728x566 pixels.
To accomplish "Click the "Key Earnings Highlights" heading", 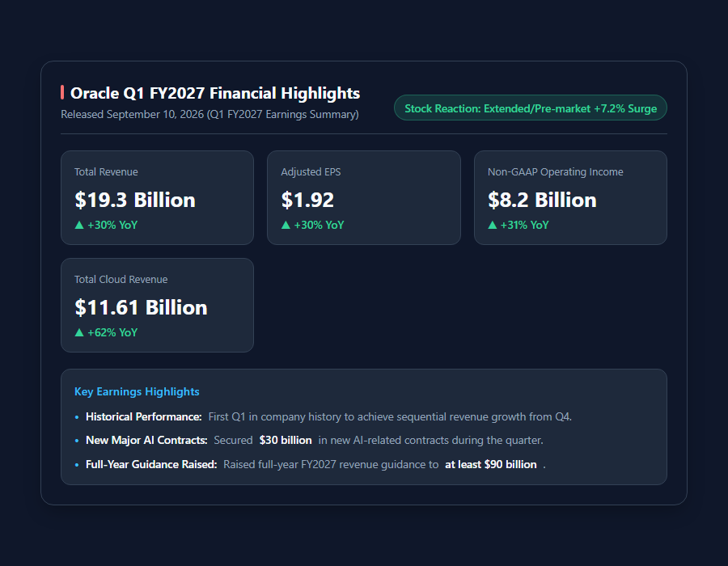I will [137, 391].
